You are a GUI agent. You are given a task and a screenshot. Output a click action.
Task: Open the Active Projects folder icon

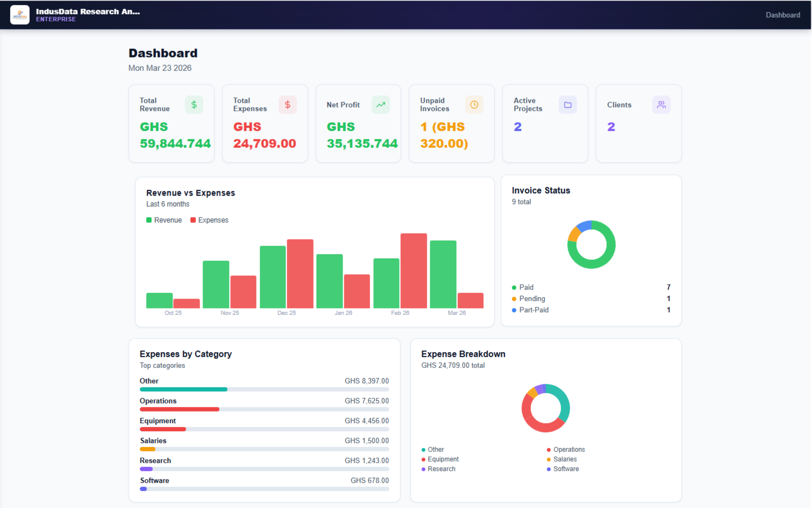pyautogui.click(x=568, y=104)
